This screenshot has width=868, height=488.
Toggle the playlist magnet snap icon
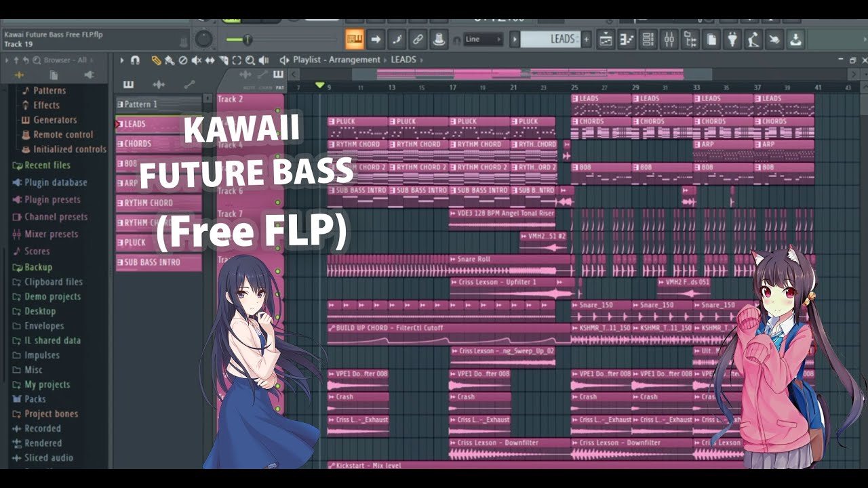click(x=135, y=60)
